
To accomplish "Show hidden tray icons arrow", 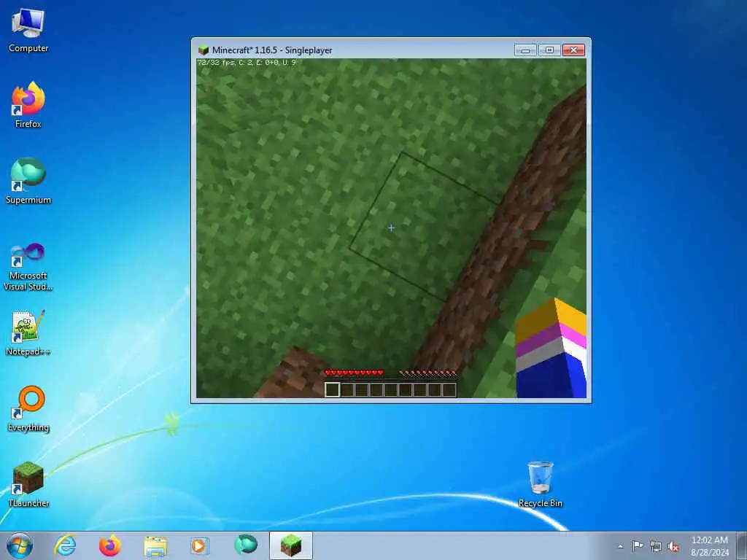I will click(620, 546).
